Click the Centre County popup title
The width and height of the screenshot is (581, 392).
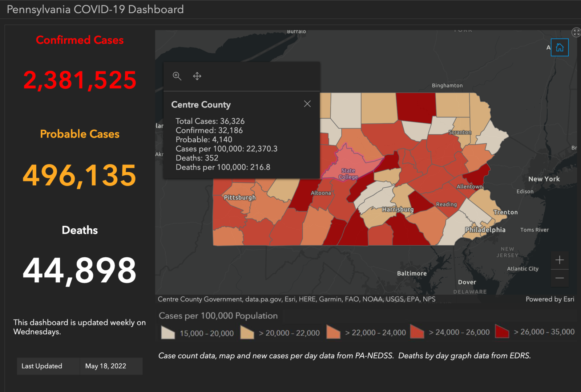[201, 105]
